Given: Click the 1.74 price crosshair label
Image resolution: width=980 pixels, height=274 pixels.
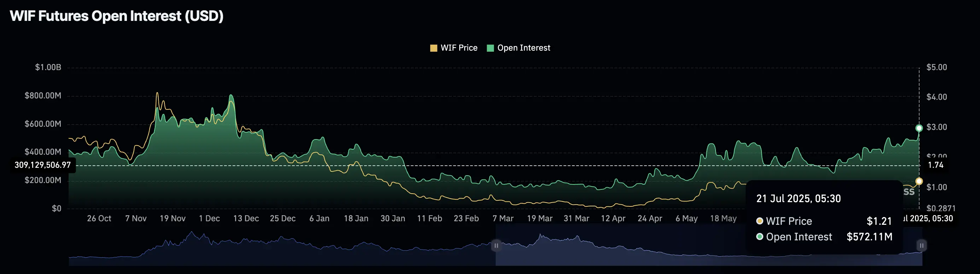Looking at the screenshot, I should coord(935,165).
